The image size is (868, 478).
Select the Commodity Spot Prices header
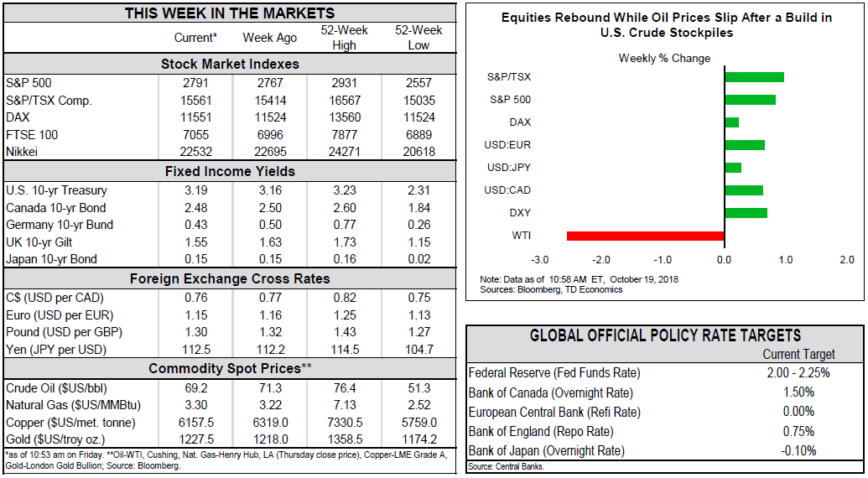[230, 369]
